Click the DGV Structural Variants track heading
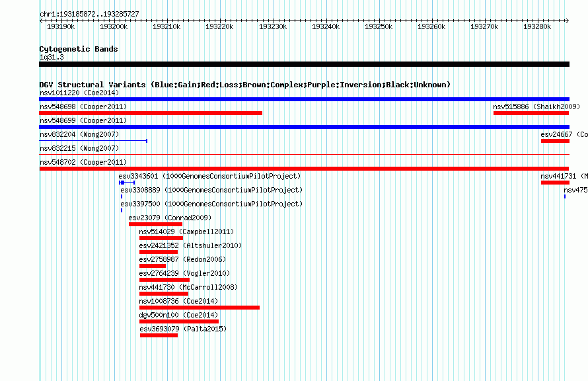The height and width of the screenshot is (381, 588). pyautogui.click(x=245, y=85)
